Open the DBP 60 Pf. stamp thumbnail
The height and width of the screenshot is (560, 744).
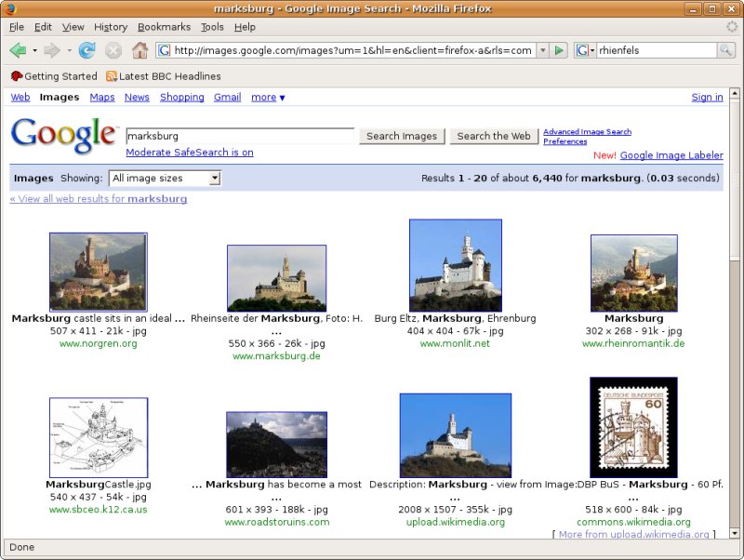[x=633, y=427]
